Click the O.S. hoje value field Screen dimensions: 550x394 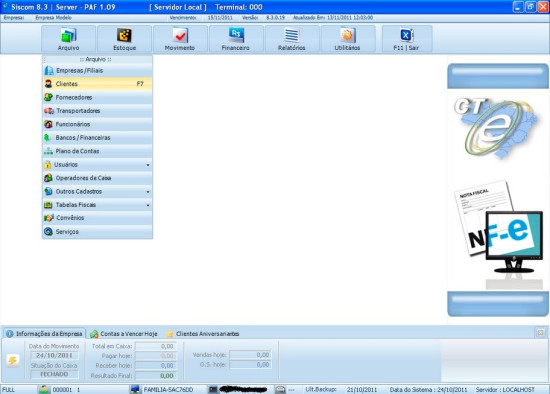tap(250, 365)
